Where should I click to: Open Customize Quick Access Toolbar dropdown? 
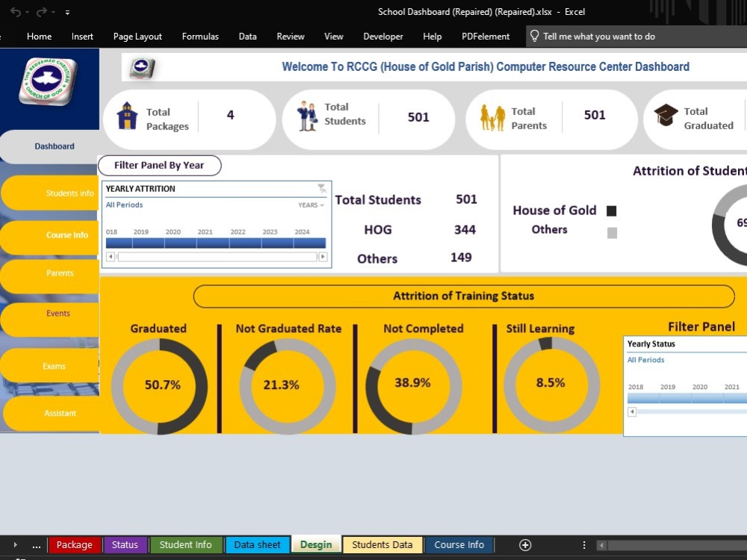click(x=68, y=13)
